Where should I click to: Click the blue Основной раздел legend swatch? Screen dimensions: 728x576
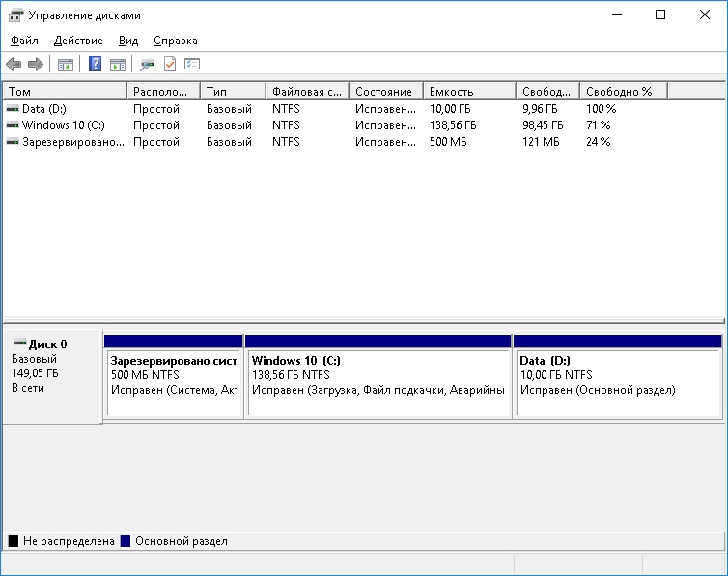(x=126, y=540)
